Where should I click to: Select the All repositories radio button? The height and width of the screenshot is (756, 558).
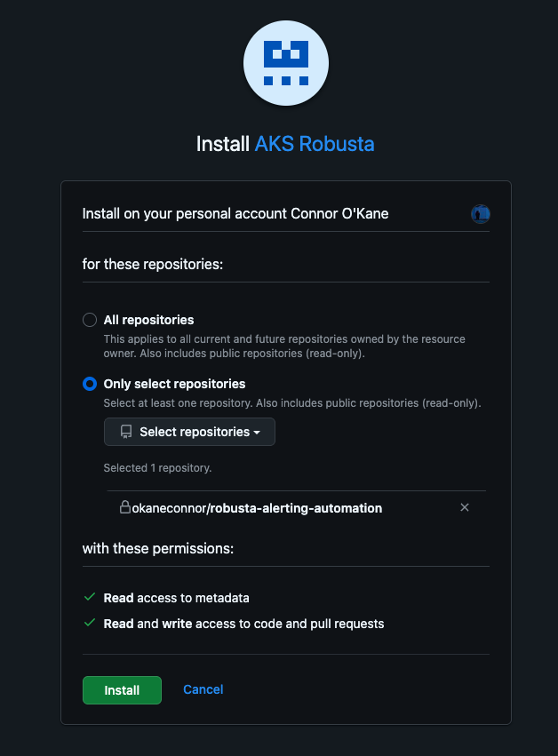[90, 320]
